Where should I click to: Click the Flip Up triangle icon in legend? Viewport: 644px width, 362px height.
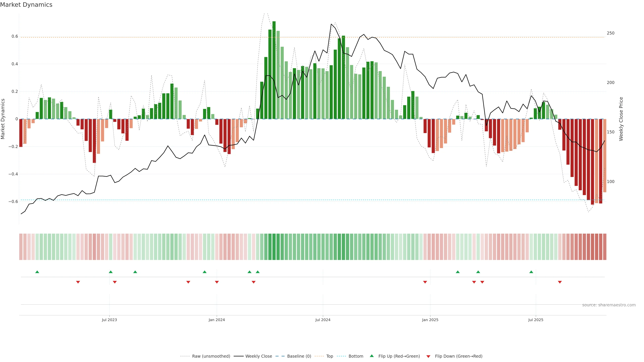(372, 356)
